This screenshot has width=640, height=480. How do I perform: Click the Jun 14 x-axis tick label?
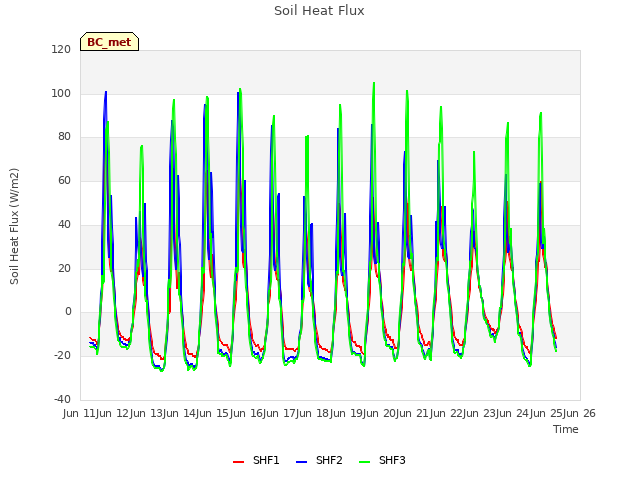[180, 413]
